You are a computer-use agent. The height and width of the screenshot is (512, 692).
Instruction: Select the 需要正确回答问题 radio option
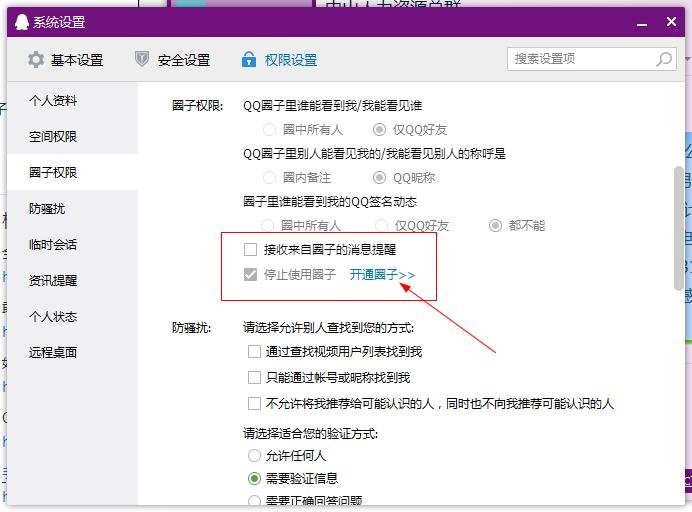click(254, 501)
